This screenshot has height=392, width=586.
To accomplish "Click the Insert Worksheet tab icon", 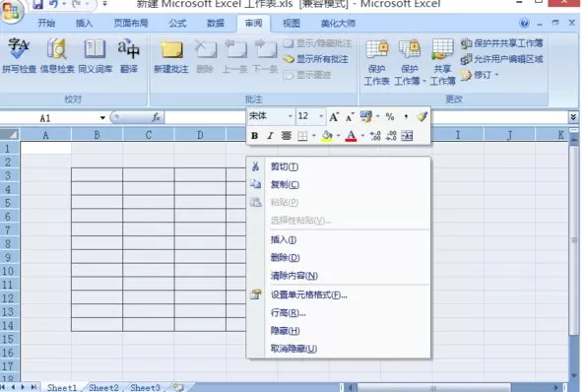I will (x=178, y=387).
